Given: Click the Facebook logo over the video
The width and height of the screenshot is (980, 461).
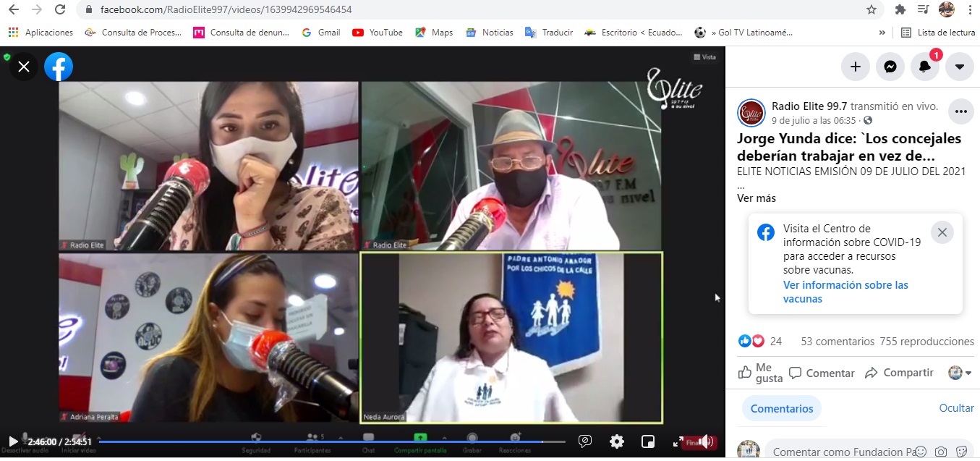Looking at the screenshot, I should click(x=59, y=67).
